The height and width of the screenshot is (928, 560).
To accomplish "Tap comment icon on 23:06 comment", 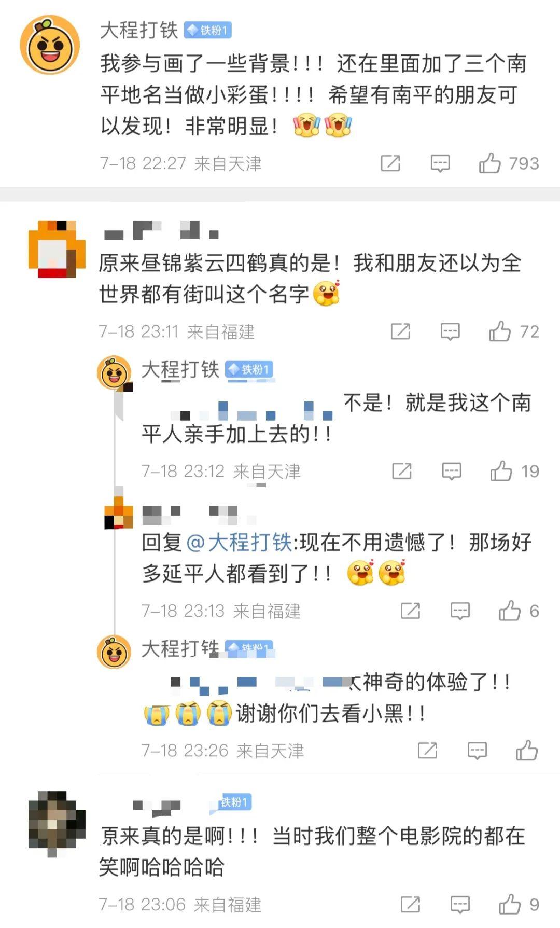I will coord(460,905).
